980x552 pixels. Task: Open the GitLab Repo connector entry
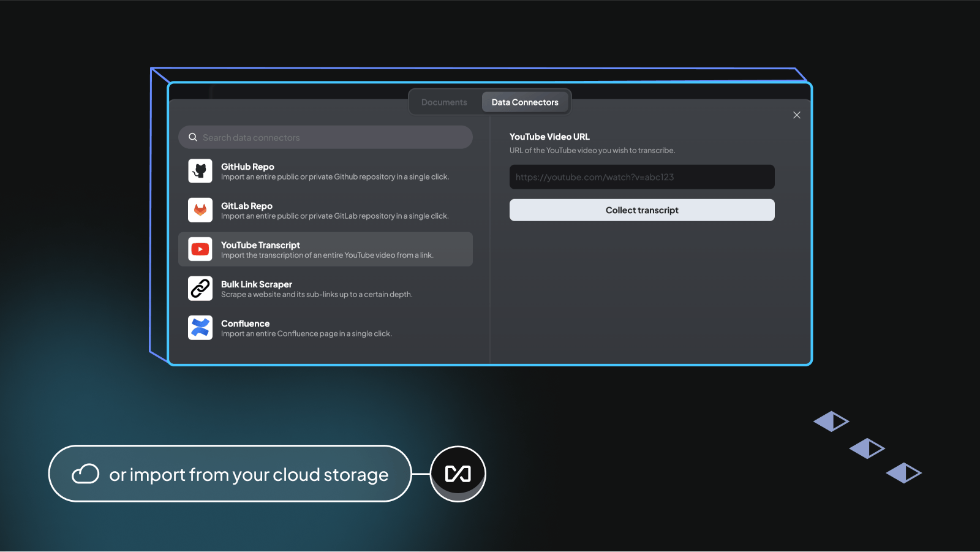point(325,210)
